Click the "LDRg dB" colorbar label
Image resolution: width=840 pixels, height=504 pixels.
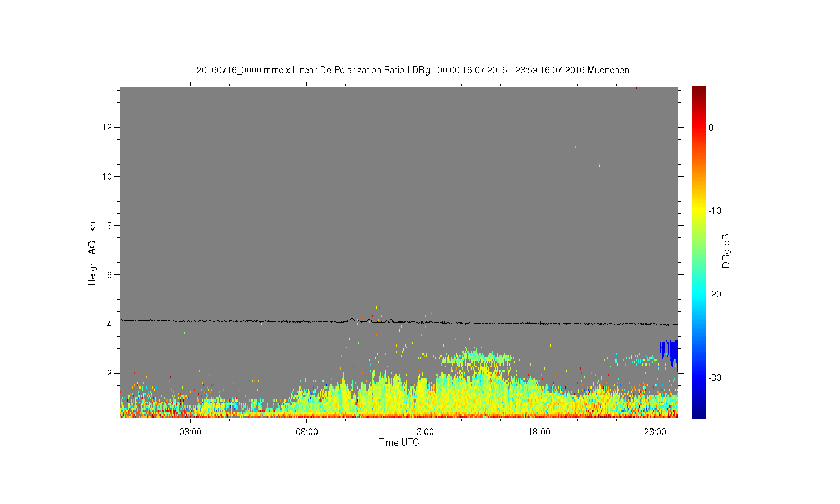(x=726, y=253)
